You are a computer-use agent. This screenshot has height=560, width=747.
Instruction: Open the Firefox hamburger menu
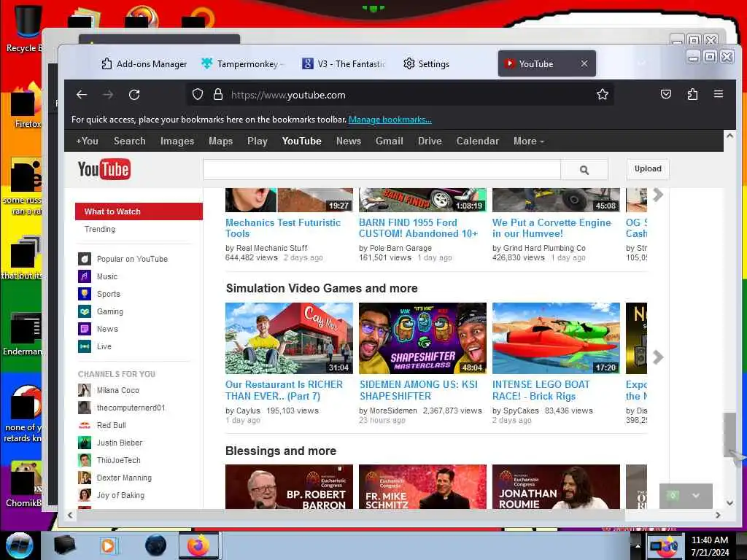coord(719,94)
